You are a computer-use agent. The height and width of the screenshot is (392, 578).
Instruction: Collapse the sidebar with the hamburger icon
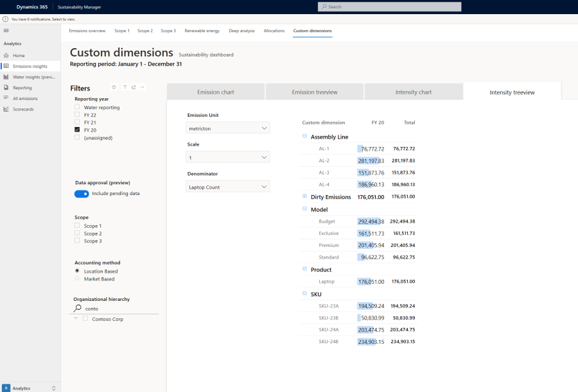coord(6,30)
